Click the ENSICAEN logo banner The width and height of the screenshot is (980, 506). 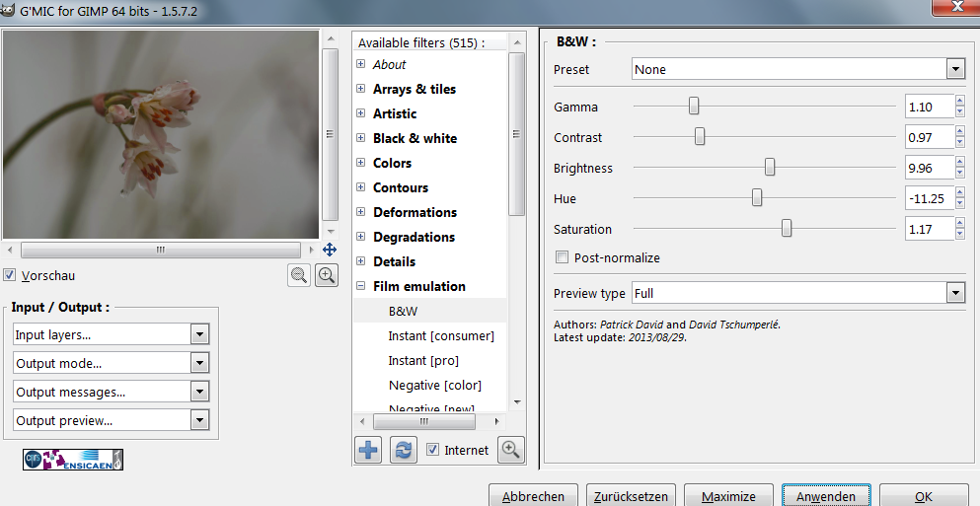coord(73,460)
